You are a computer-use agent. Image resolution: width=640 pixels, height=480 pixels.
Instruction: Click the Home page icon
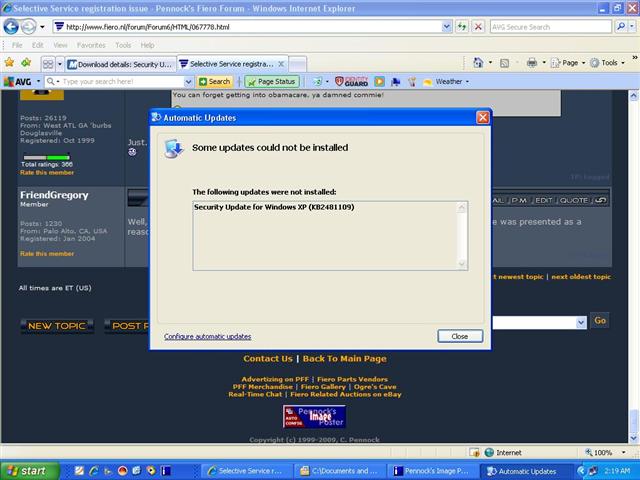tap(478, 62)
